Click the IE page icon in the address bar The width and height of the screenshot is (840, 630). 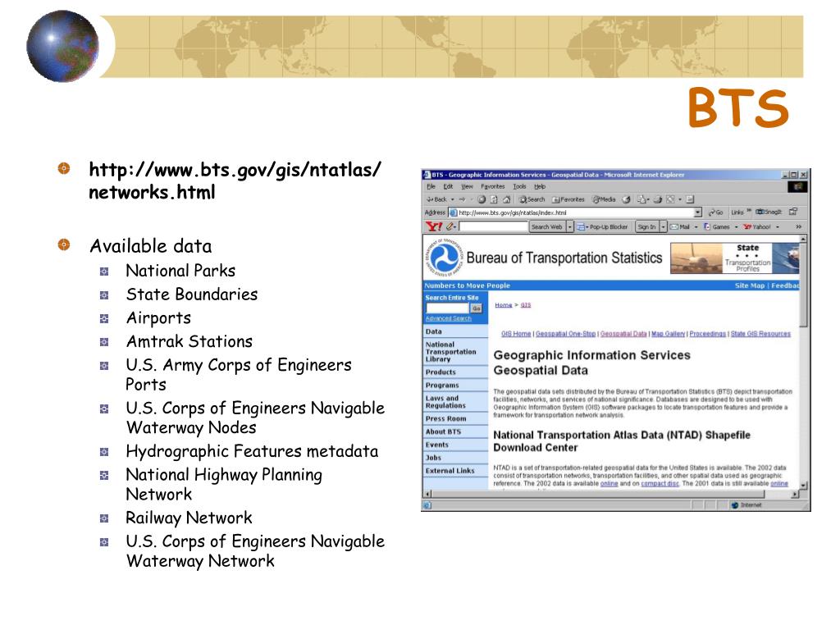[453, 212]
